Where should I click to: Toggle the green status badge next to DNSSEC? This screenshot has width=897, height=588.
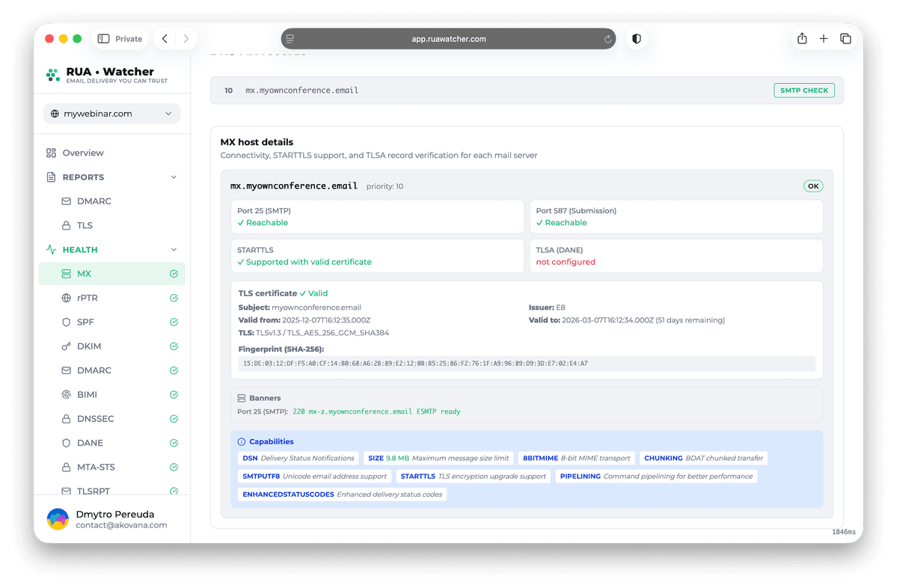tap(173, 418)
